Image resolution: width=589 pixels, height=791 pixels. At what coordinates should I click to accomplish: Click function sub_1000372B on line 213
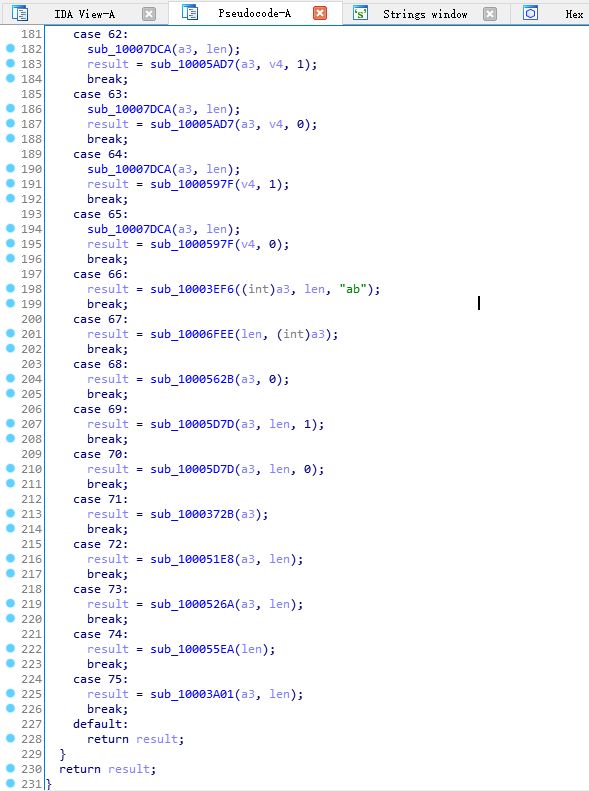[x=192, y=514]
